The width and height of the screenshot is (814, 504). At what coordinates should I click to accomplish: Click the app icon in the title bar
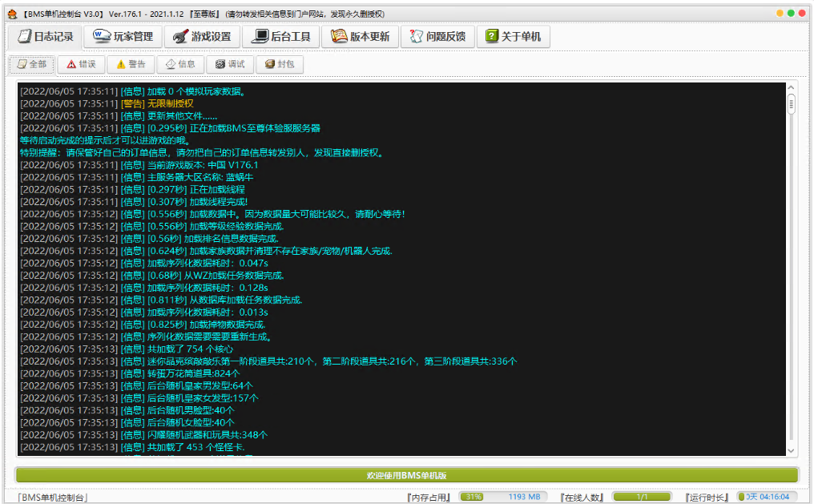[12, 14]
